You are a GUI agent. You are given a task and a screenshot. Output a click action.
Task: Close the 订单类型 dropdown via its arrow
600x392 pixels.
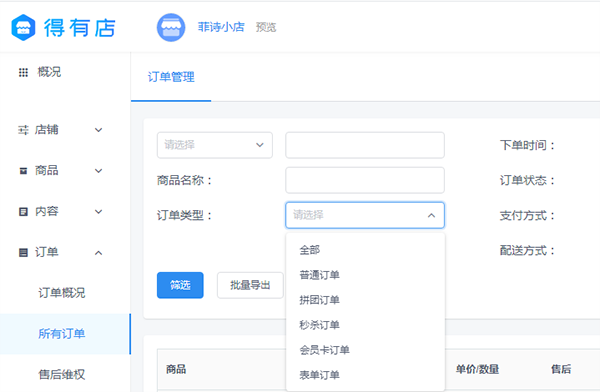pyautogui.click(x=431, y=216)
